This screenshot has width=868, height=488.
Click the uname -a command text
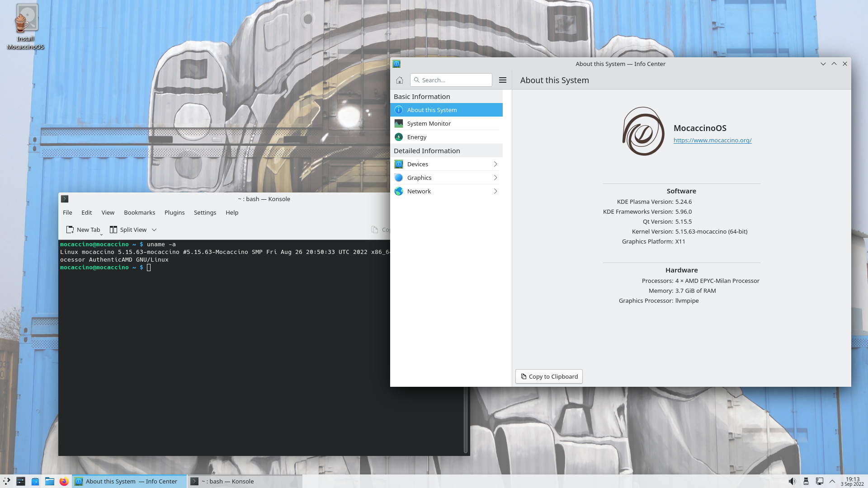161,244
